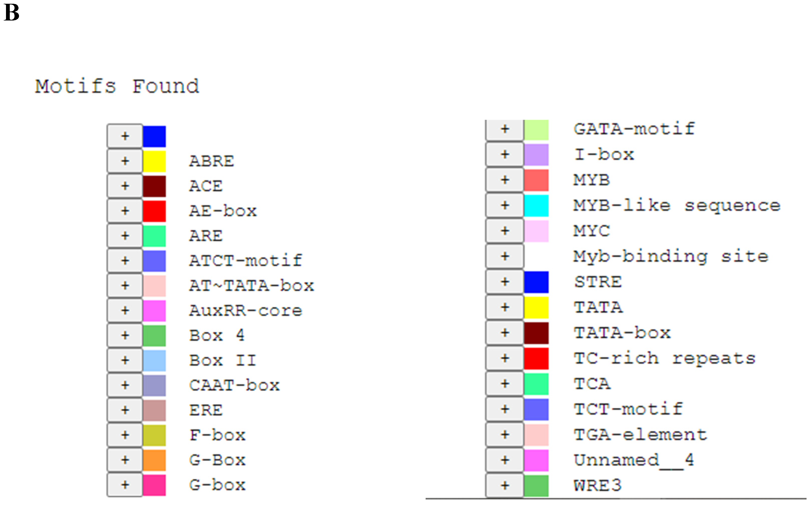Click the plus button for TC-rich repeats
The width and height of the screenshot is (812, 506).
coord(505,358)
